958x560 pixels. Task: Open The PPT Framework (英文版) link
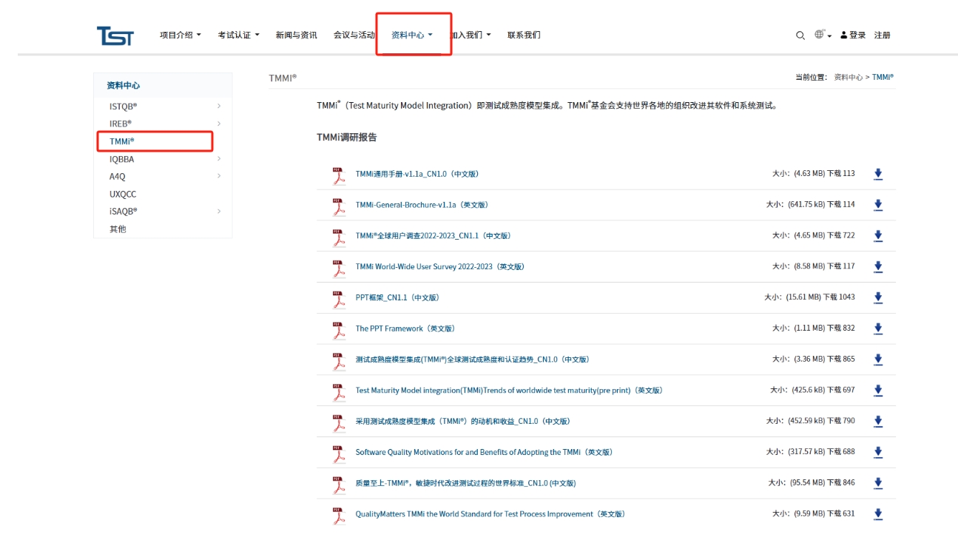pyautogui.click(x=405, y=328)
